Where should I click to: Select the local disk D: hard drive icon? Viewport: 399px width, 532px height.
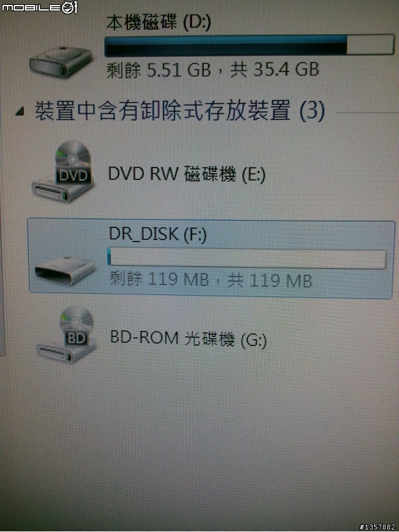60,62
